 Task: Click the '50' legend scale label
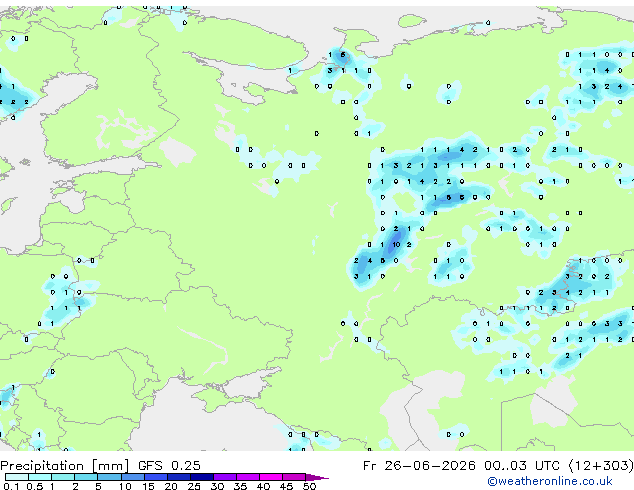(x=309, y=486)
